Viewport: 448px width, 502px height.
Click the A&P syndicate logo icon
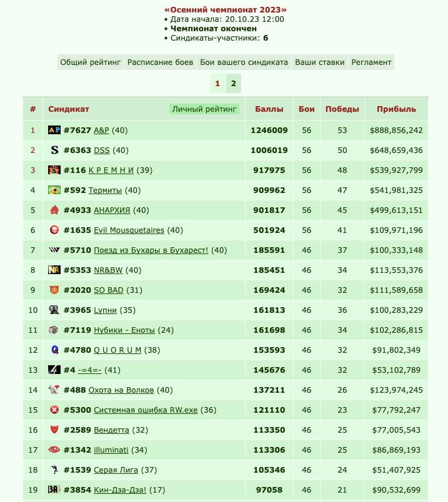click(x=54, y=130)
